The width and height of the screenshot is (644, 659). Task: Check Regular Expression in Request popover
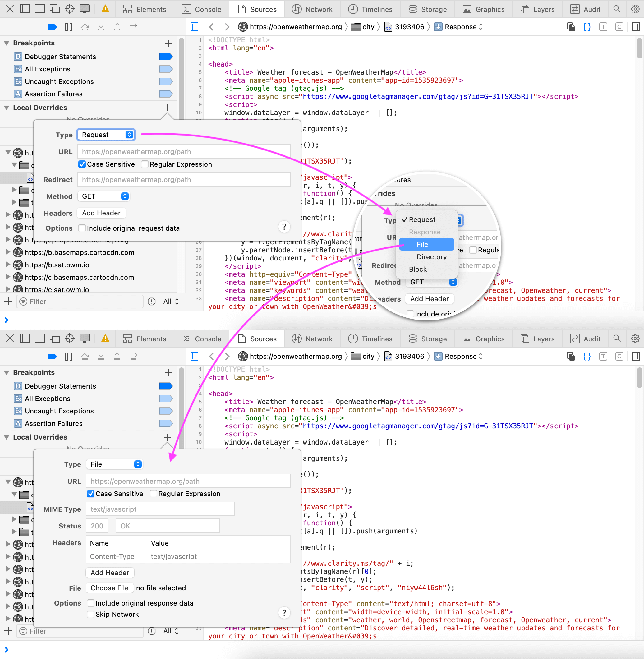click(145, 164)
